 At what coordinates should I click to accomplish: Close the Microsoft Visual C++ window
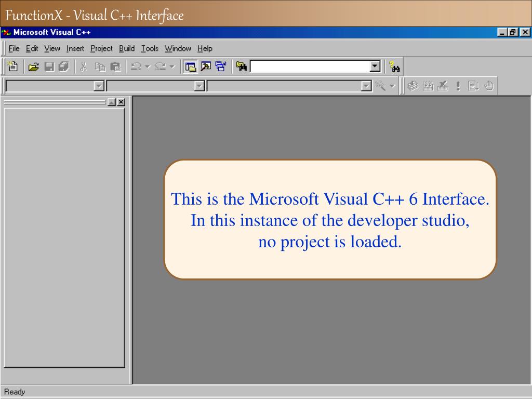click(x=525, y=32)
